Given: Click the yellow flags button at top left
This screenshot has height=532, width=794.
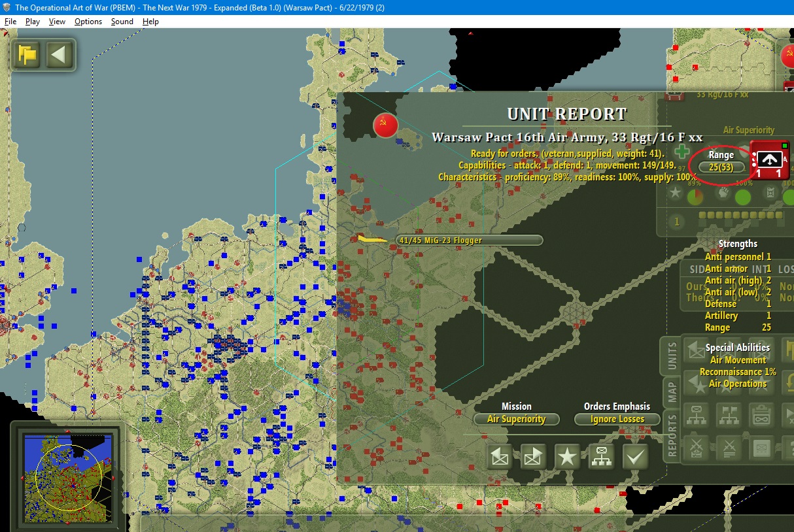Looking at the screenshot, I should tap(28, 54).
